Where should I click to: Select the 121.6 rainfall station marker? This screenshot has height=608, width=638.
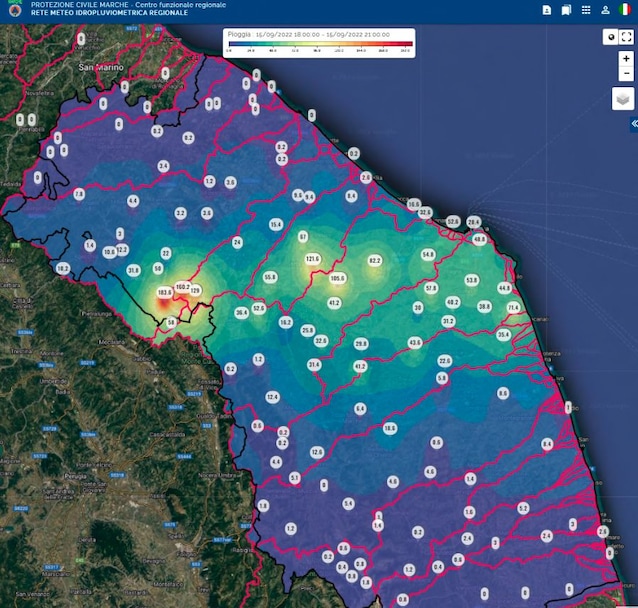pos(312,259)
